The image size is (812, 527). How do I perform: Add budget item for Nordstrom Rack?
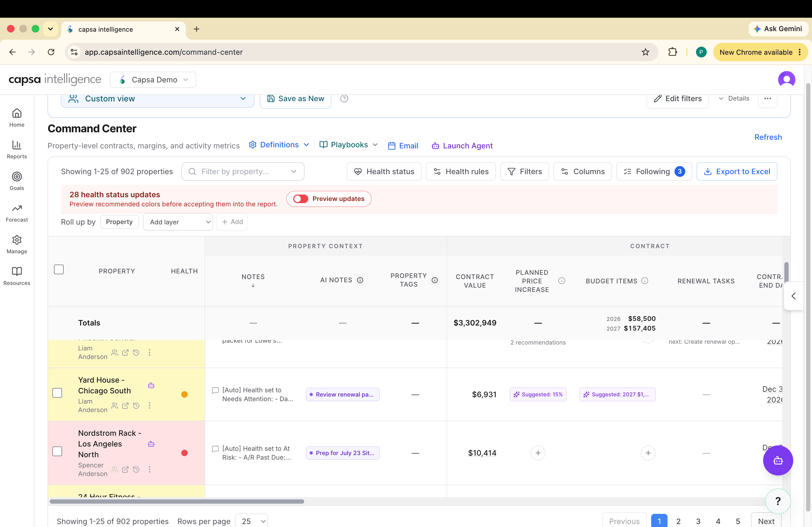(x=648, y=453)
